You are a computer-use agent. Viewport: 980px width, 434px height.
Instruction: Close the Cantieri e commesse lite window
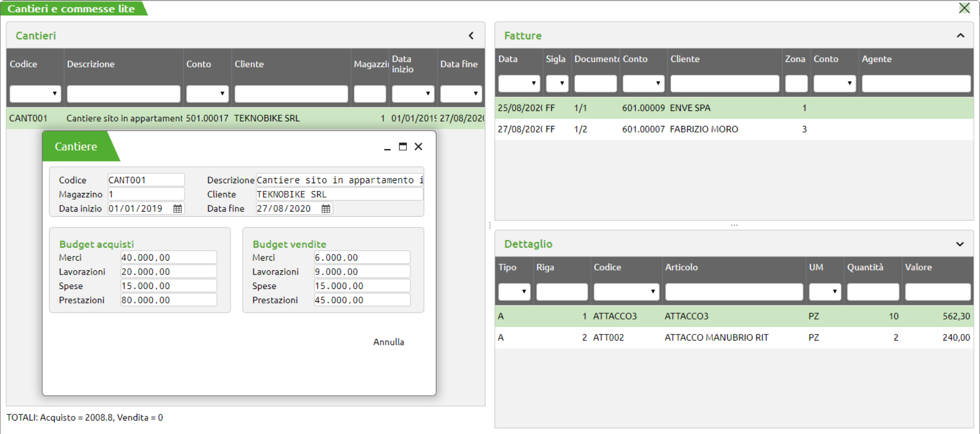click(964, 8)
